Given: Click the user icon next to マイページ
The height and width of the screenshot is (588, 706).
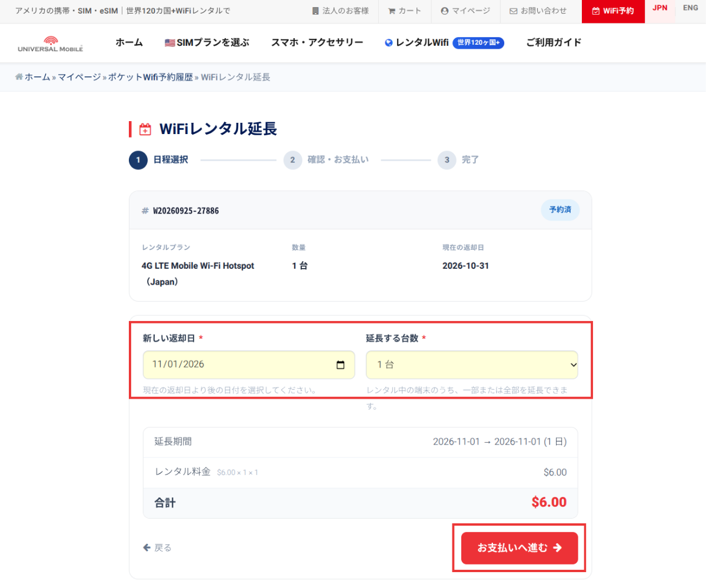Looking at the screenshot, I should coord(445,11).
